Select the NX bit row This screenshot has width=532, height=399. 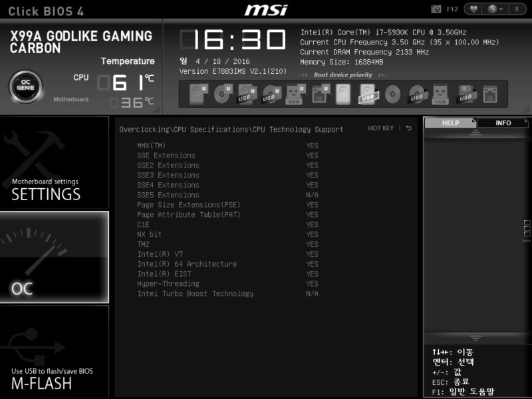pos(227,234)
